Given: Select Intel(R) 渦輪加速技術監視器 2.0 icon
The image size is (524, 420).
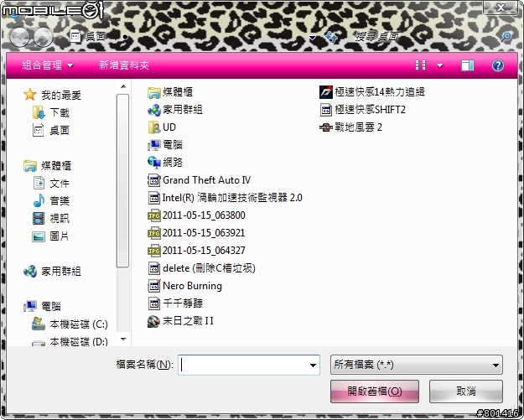Looking at the screenshot, I should 153,198.
